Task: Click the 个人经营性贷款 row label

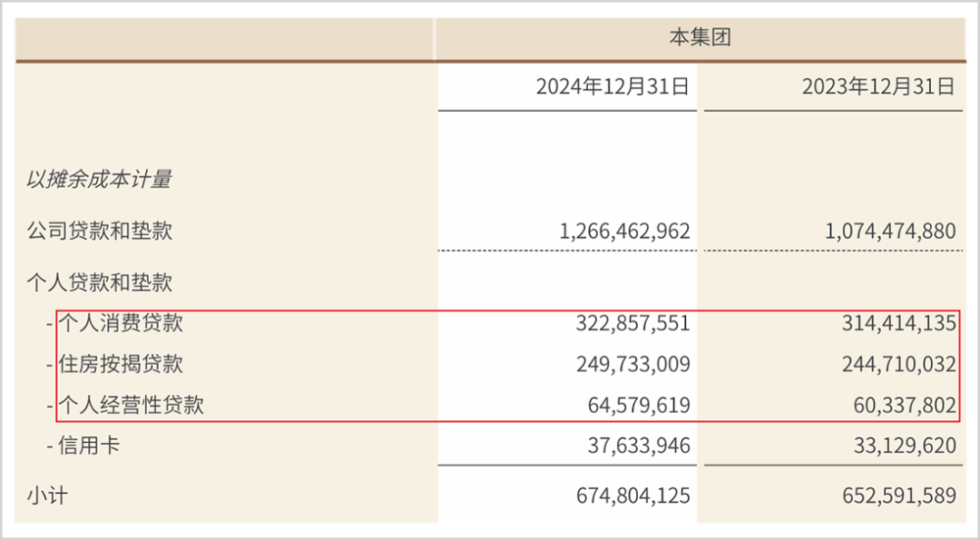Action: point(132,405)
